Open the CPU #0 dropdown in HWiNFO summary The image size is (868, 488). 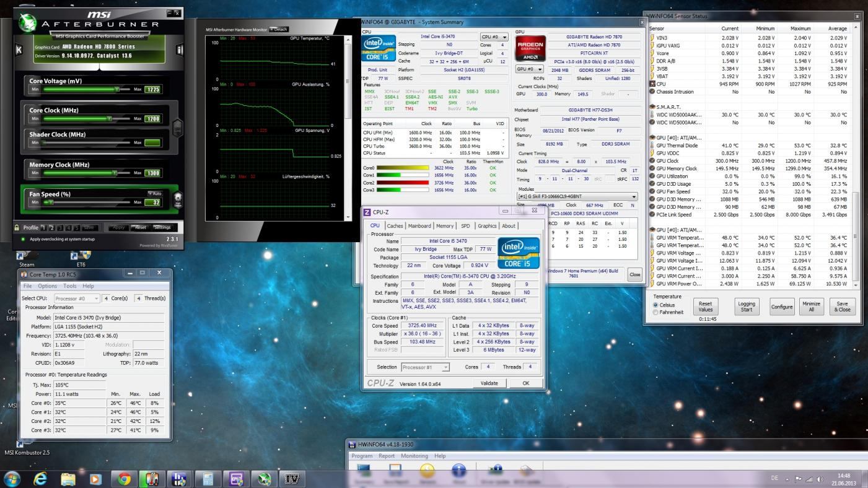tap(494, 37)
